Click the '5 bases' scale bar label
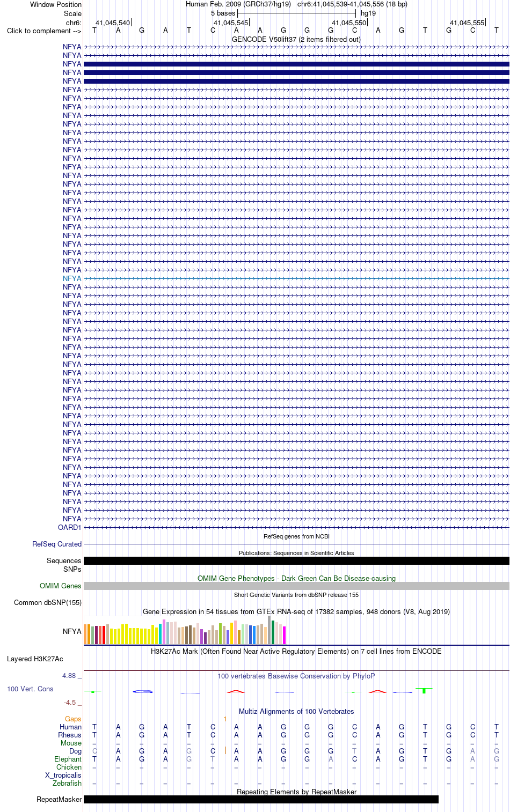The height and width of the screenshot is (812, 510). pos(223,13)
